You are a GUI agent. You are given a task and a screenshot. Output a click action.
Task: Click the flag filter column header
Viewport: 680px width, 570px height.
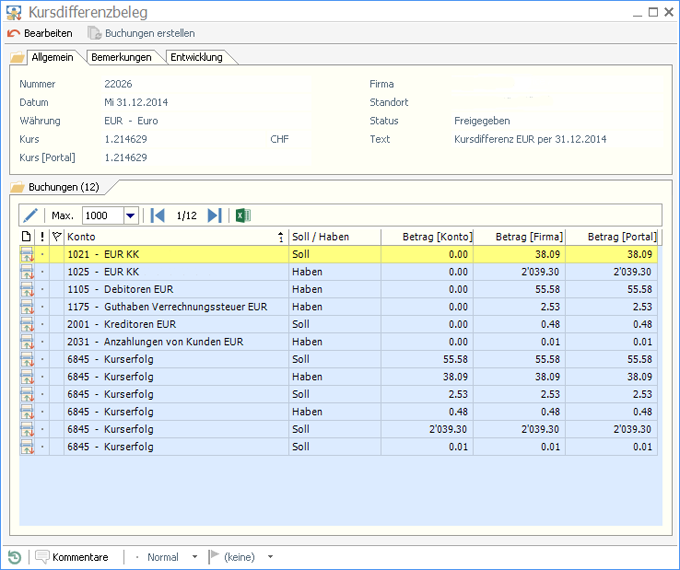point(57,236)
